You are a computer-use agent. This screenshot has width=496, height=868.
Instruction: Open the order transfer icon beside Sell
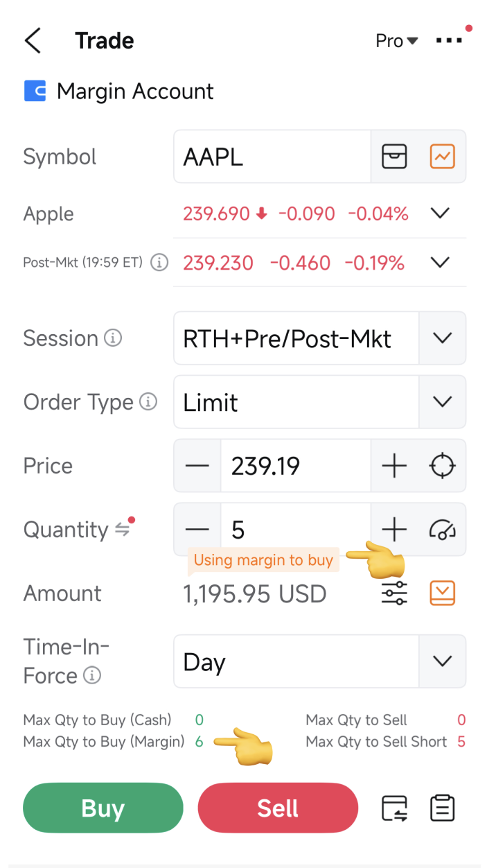(394, 808)
